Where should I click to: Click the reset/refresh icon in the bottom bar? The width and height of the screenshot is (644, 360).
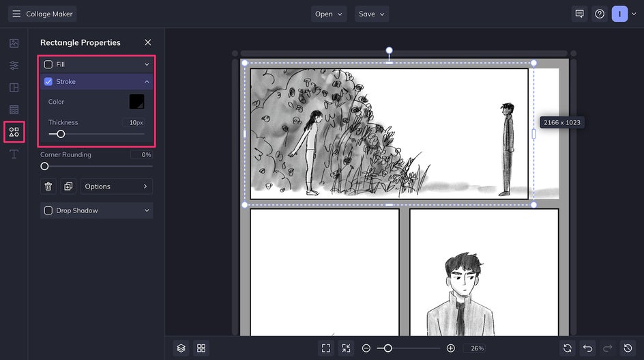click(x=568, y=348)
